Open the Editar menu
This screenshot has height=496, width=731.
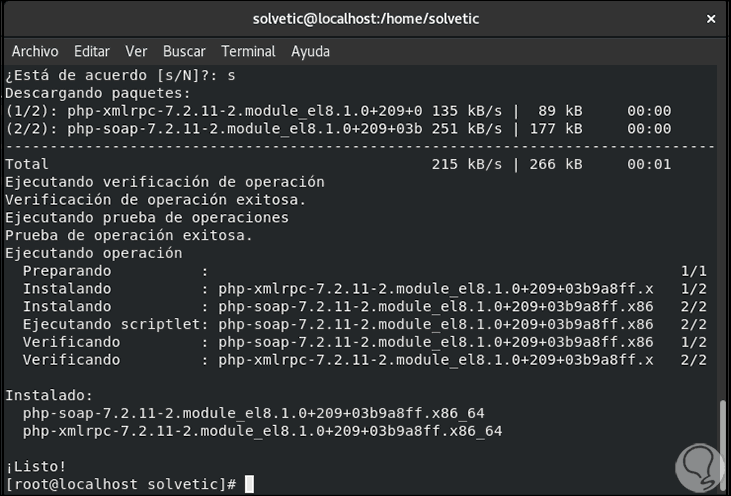tap(92, 51)
